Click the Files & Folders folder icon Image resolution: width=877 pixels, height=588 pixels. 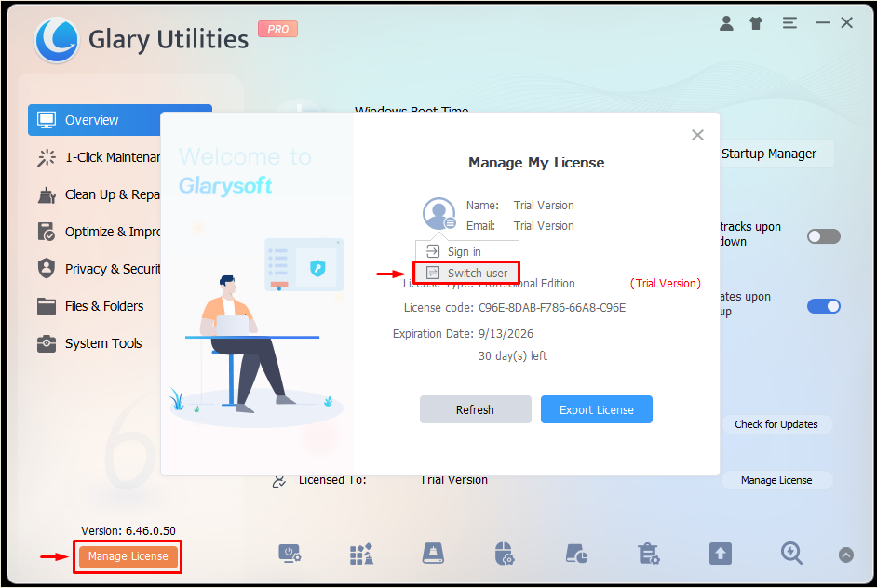click(47, 306)
